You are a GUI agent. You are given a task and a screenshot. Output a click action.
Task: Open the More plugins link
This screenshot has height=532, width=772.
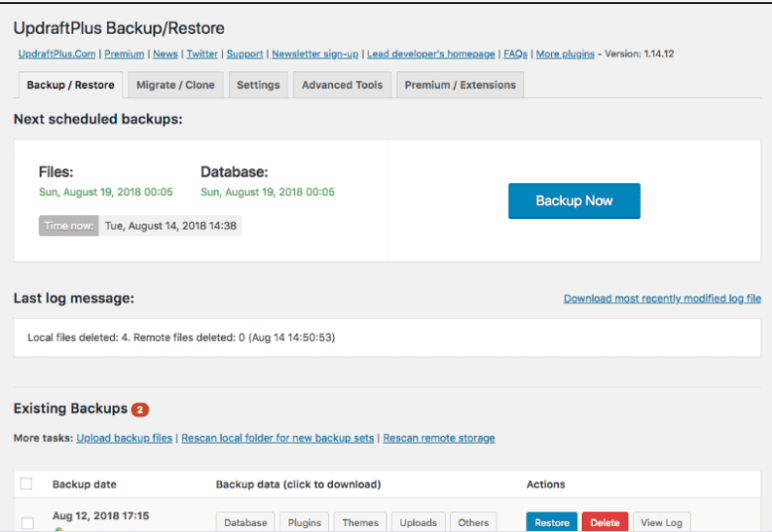[x=565, y=53]
